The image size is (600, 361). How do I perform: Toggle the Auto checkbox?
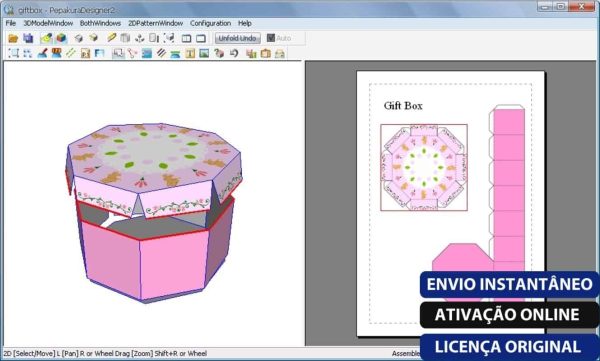[271, 38]
